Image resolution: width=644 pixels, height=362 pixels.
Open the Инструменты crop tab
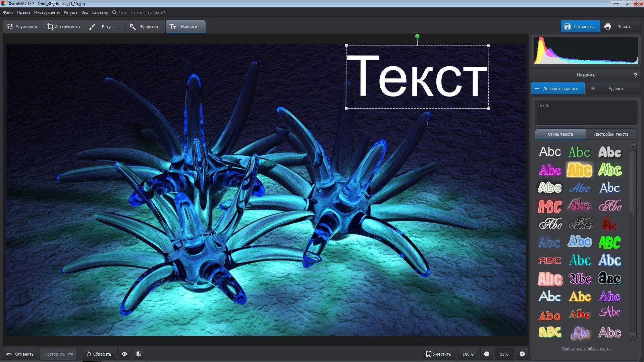pos(64,26)
